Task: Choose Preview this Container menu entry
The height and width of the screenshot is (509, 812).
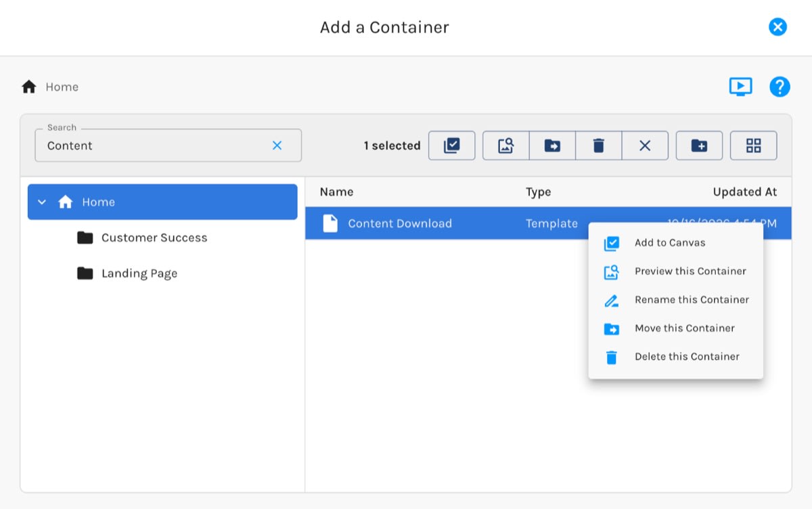Action: point(676,271)
